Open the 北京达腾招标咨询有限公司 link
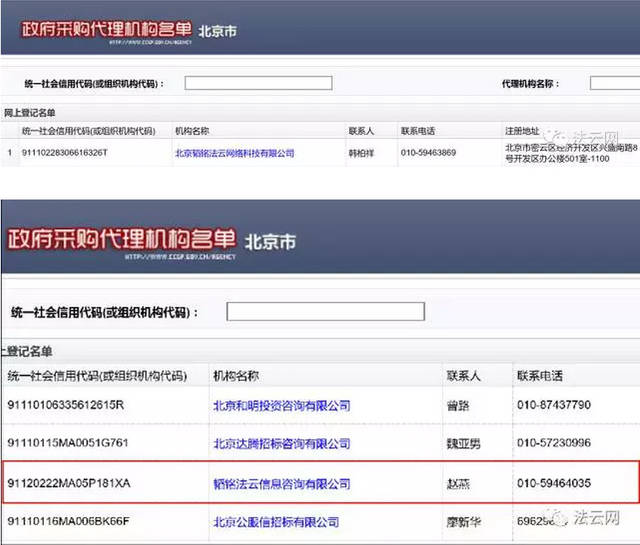This screenshot has height=545, width=640. pyautogui.click(x=282, y=443)
